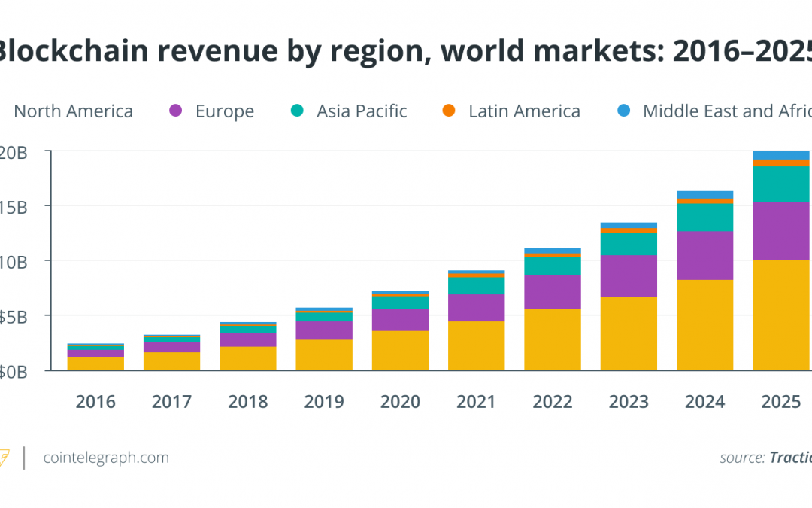This screenshot has height=508, width=812.
Task: Click the 2025 Middle East blue top segment
Action: tap(781, 155)
